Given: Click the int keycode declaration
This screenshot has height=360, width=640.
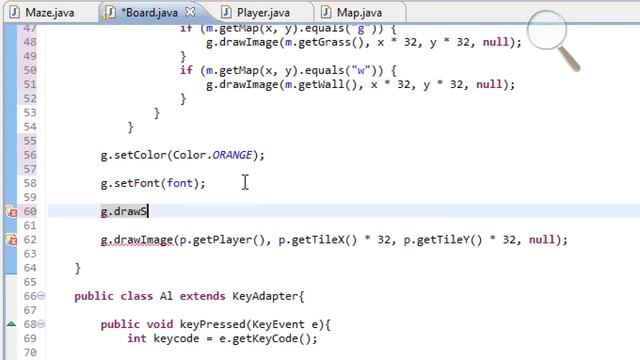Looking at the screenshot, I should click(163, 339).
